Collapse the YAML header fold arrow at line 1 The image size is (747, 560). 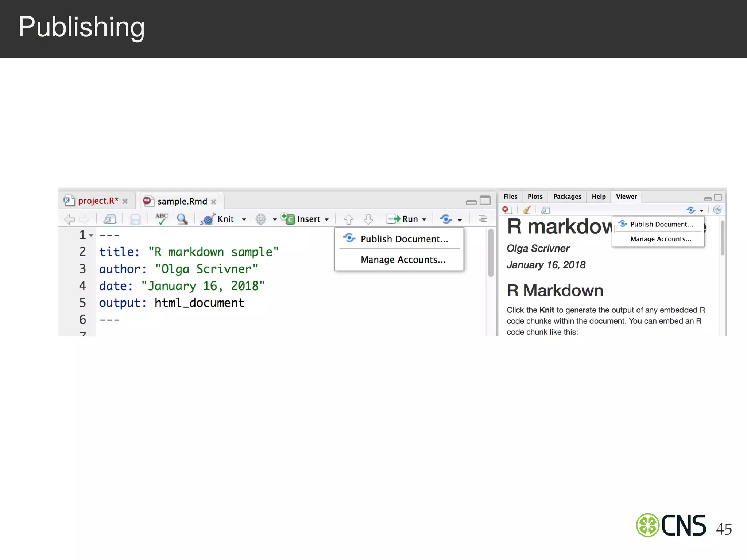[x=91, y=236]
